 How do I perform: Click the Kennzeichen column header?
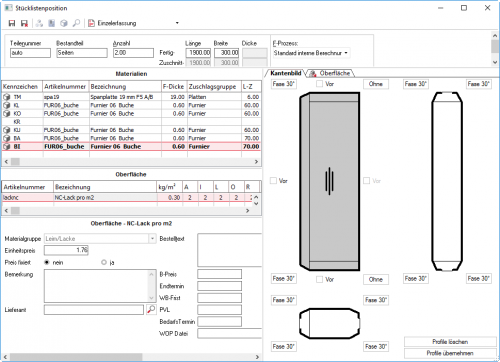tap(22, 87)
